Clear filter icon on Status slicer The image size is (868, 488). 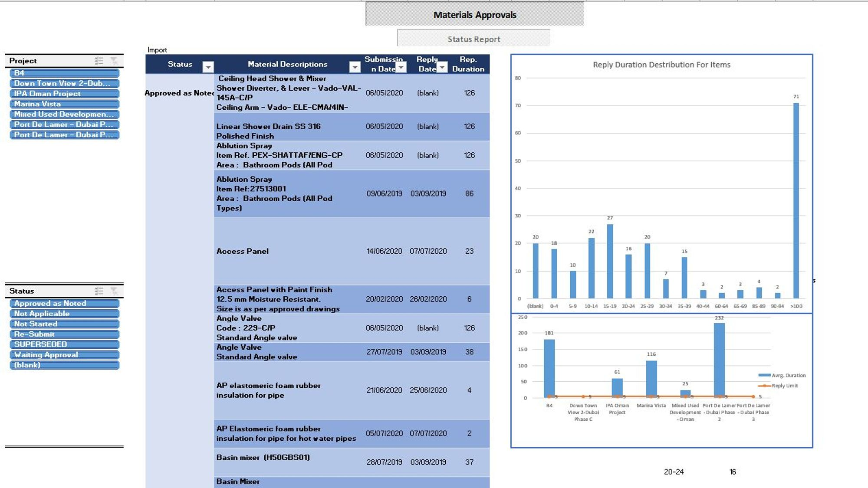point(114,291)
